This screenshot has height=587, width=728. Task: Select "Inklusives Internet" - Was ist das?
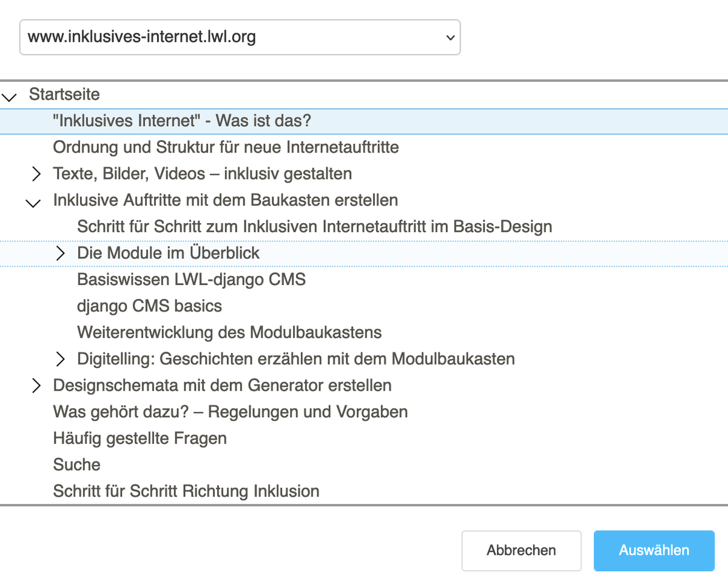tap(182, 121)
